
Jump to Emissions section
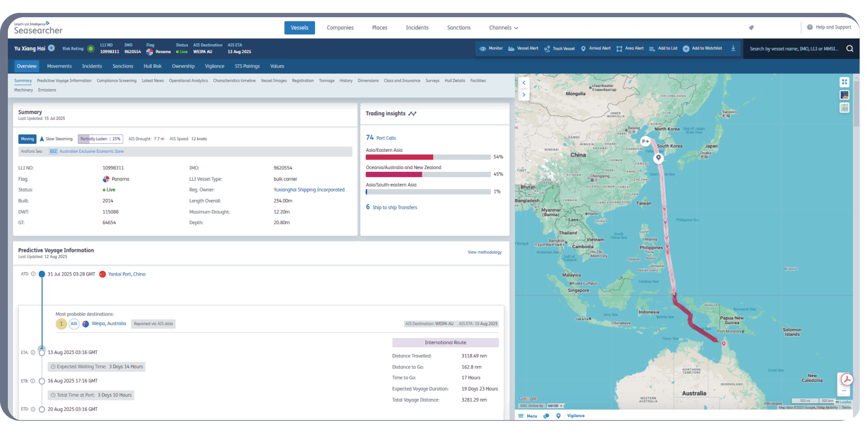47,90
